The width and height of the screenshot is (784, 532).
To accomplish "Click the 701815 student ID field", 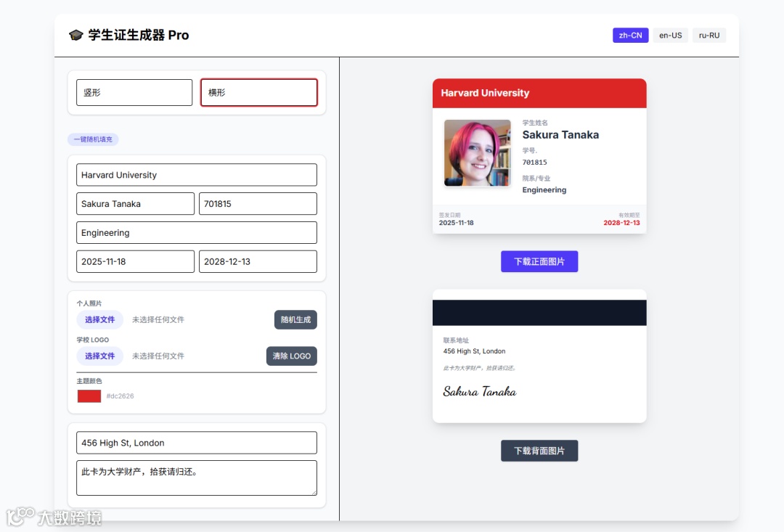I will tap(258, 204).
